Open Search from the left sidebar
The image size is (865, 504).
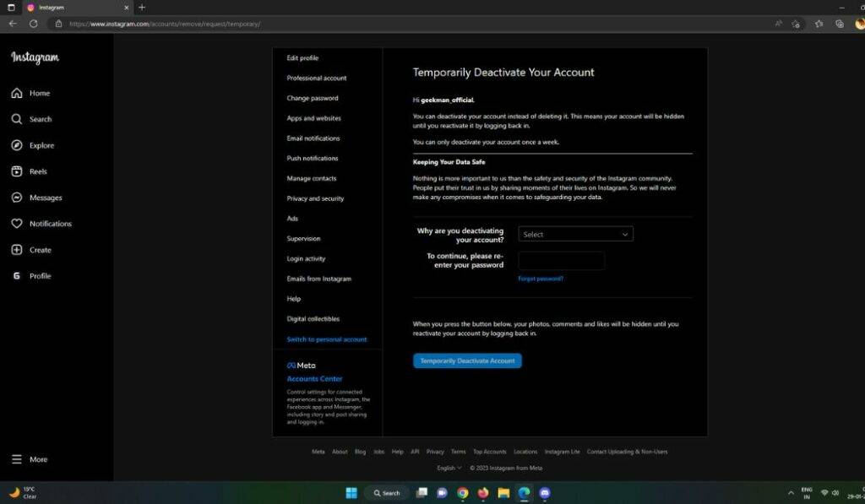click(17, 120)
